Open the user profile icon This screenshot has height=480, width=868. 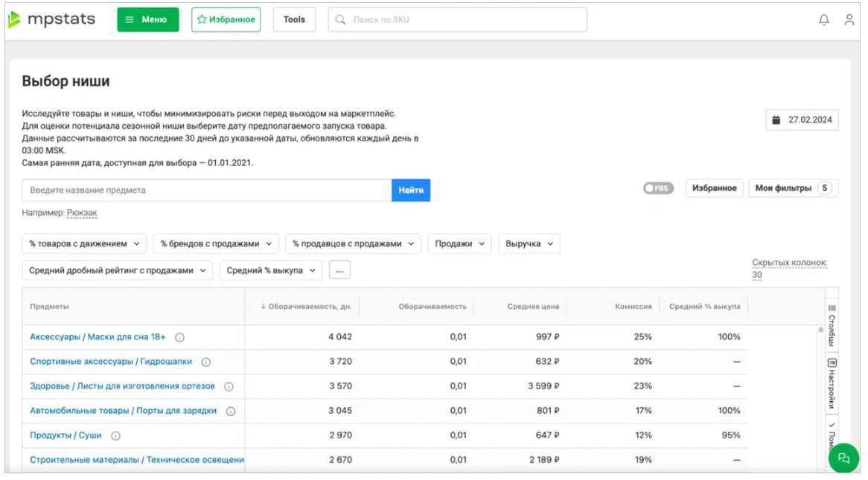tap(849, 20)
